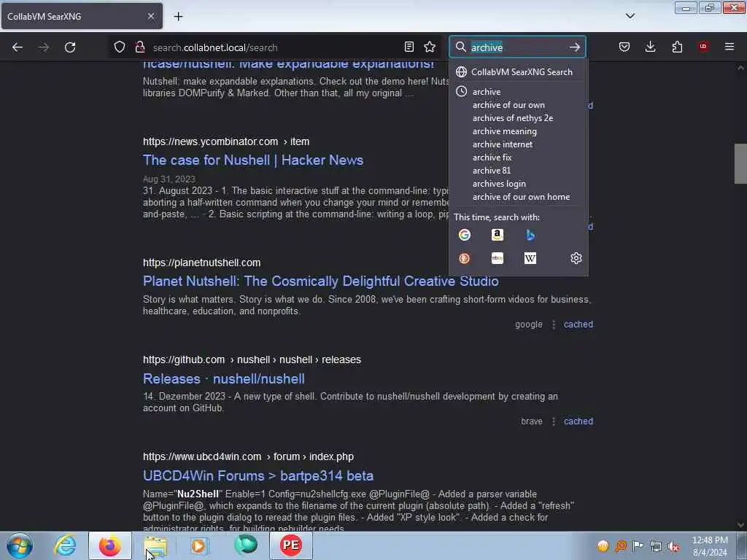
Task: Open cached link of nushell releases result
Action: point(578,421)
